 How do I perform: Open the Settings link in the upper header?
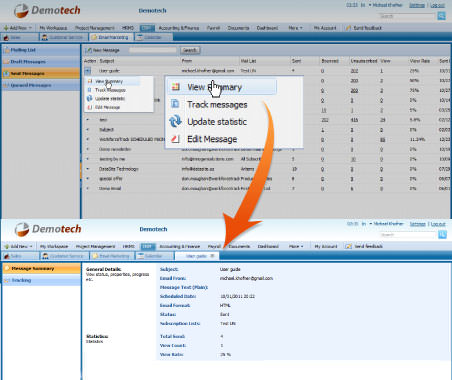[417, 5]
